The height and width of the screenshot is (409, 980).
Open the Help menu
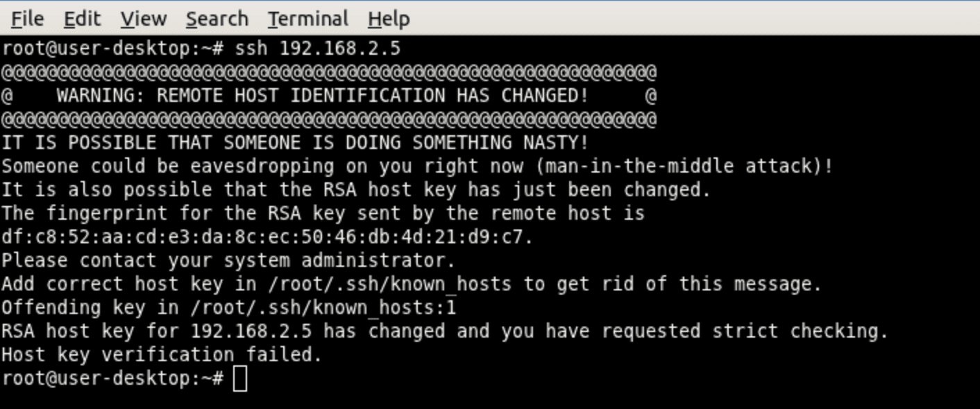389,19
